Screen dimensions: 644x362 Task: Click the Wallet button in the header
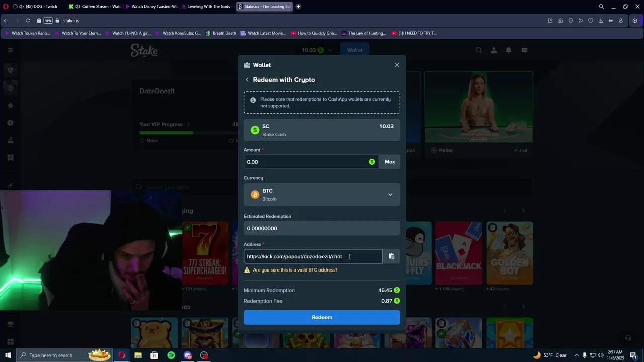pyautogui.click(x=355, y=50)
